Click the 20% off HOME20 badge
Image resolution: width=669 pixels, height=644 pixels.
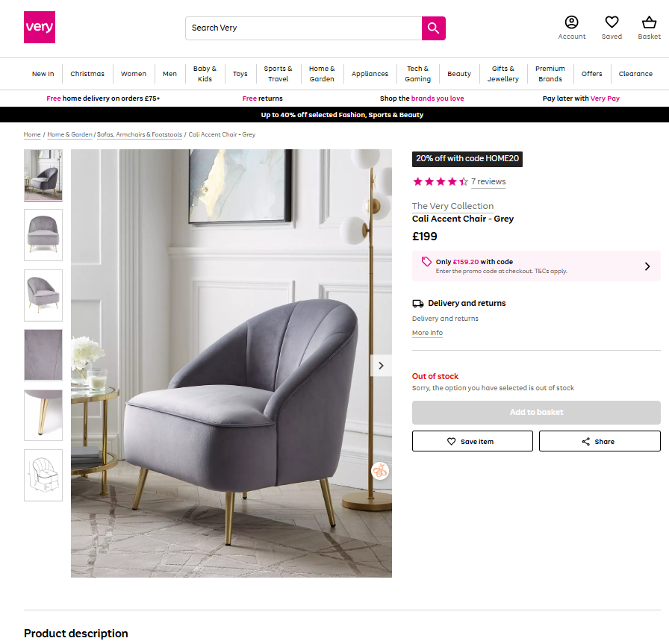point(467,159)
